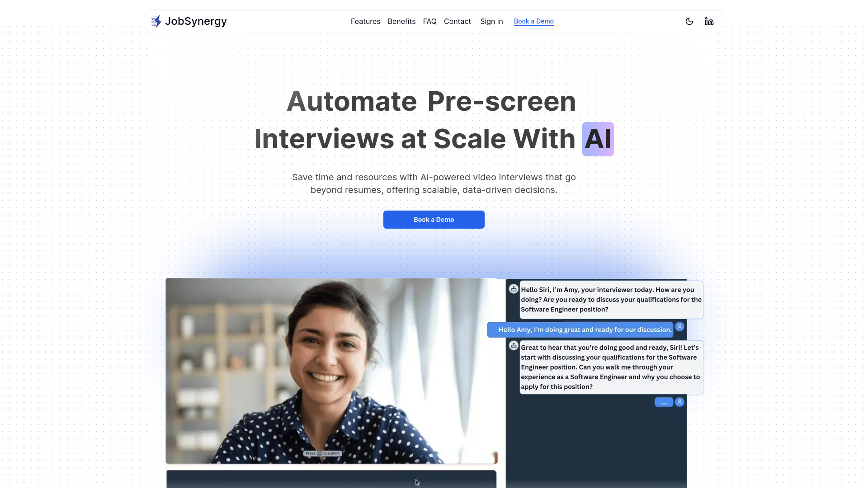Expand FAQ section in navigation

(430, 21)
